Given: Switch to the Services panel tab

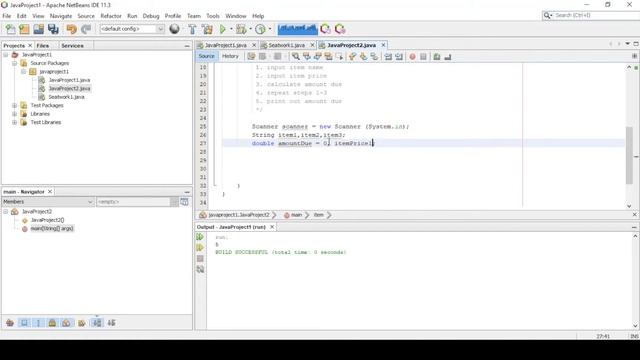Looking at the screenshot, I should coord(72,46).
